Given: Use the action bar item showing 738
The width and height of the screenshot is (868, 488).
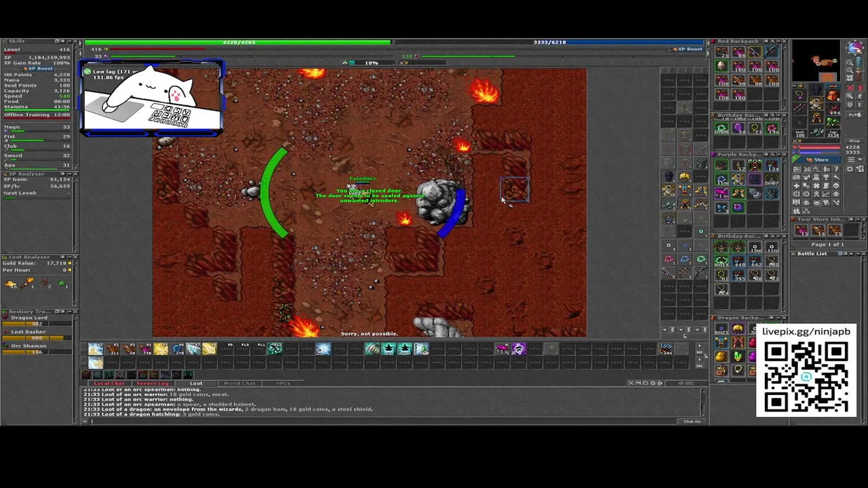Looking at the screenshot, I should tap(144, 348).
